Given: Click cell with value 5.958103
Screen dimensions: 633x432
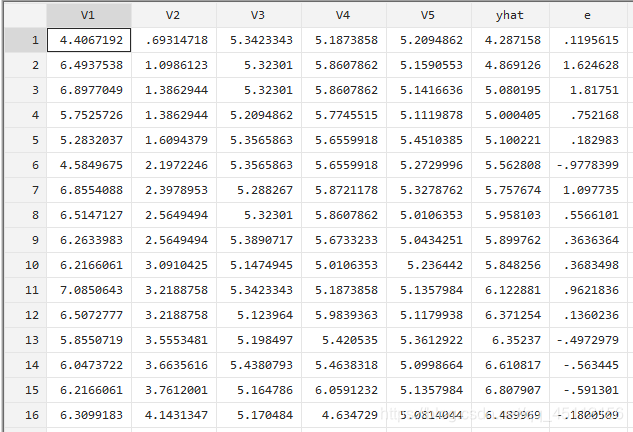Looking at the screenshot, I should coord(510,215).
